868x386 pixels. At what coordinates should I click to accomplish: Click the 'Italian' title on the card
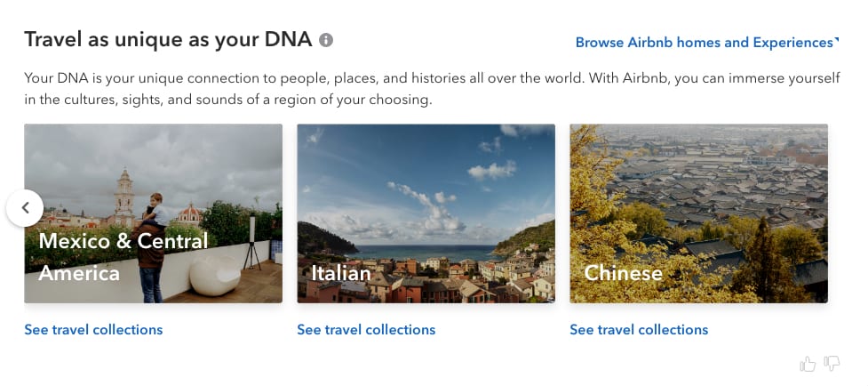[x=341, y=273]
